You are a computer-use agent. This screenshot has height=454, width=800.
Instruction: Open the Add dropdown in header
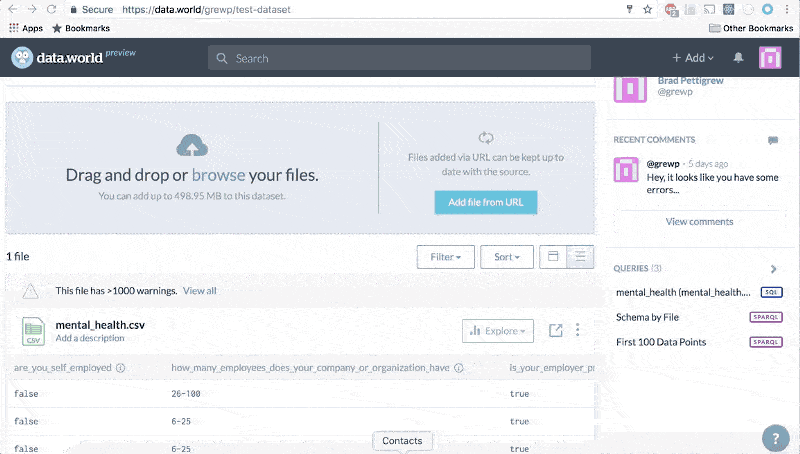692,58
